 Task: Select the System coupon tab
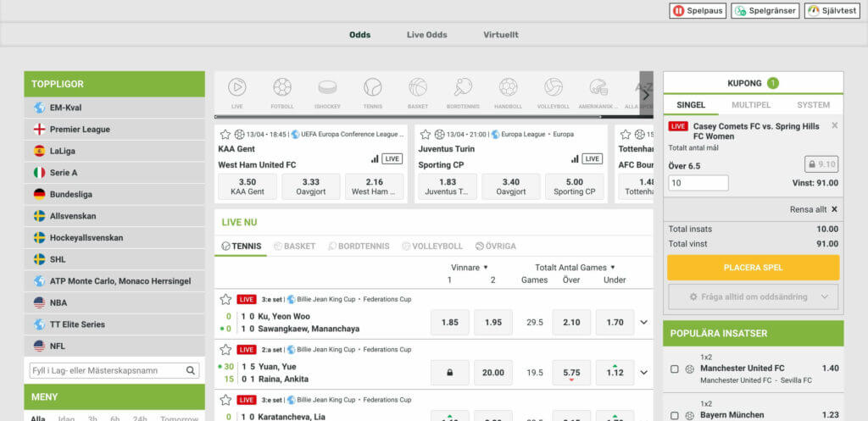813,104
